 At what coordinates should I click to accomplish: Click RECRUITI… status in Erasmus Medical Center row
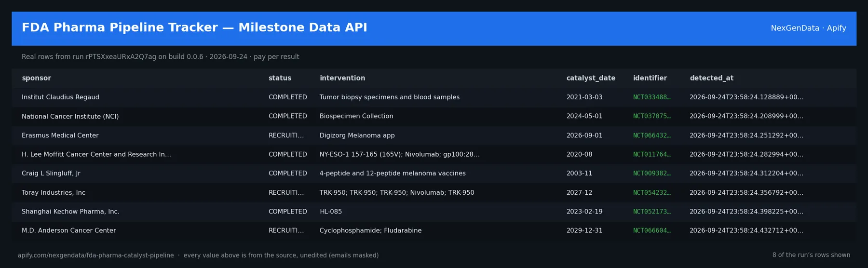286,135
